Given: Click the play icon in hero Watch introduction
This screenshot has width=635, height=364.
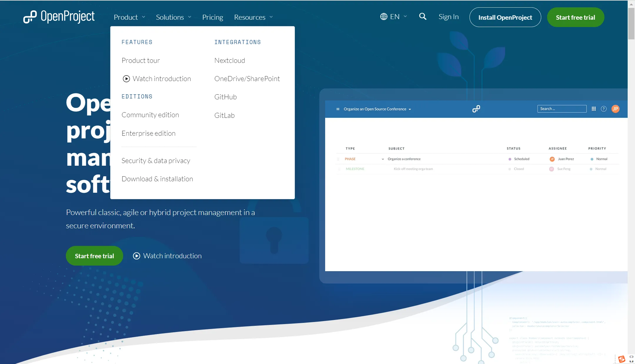Looking at the screenshot, I should 136,256.
